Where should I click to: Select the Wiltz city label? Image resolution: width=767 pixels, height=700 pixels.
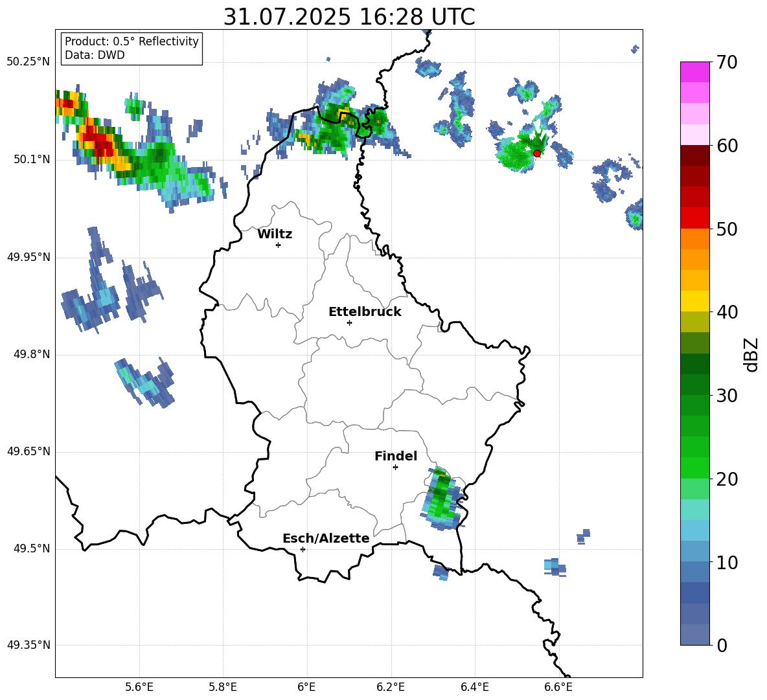click(x=275, y=234)
